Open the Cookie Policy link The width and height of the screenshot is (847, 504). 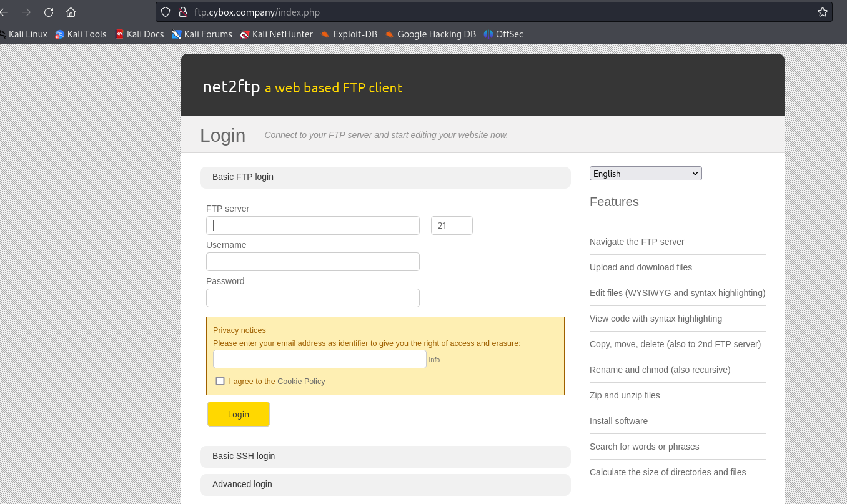[x=301, y=382]
